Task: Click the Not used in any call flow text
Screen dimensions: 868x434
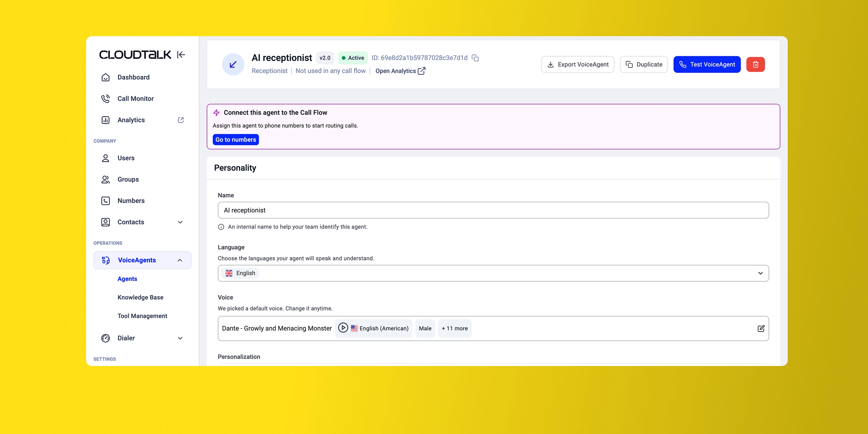Action: [331, 71]
